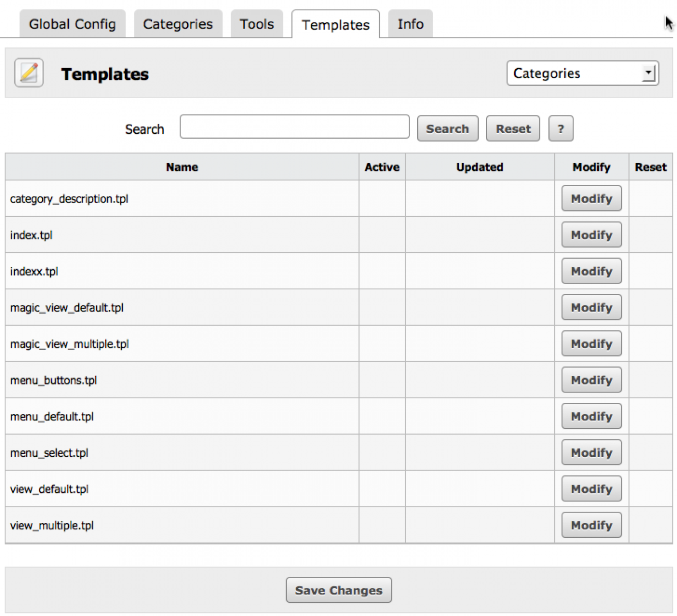Open the Categories dropdown
Image resolution: width=677 pixels, height=616 pixels.
(582, 73)
